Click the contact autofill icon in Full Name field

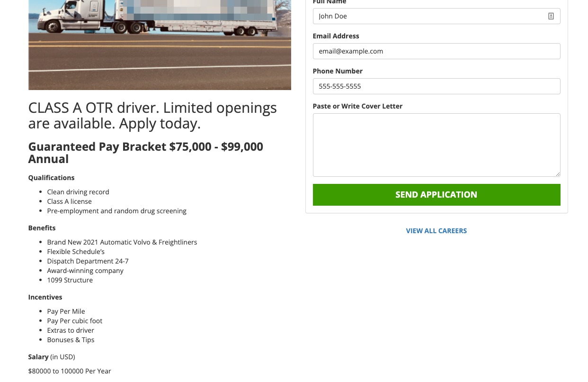pyautogui.click(x=551, y=16)
